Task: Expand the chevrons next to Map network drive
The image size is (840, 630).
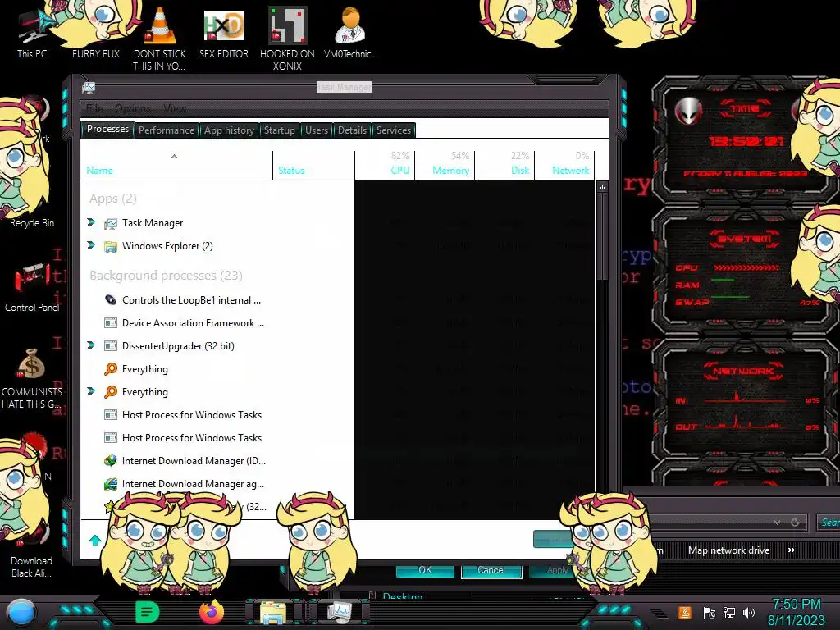Action: pos(792,550)
